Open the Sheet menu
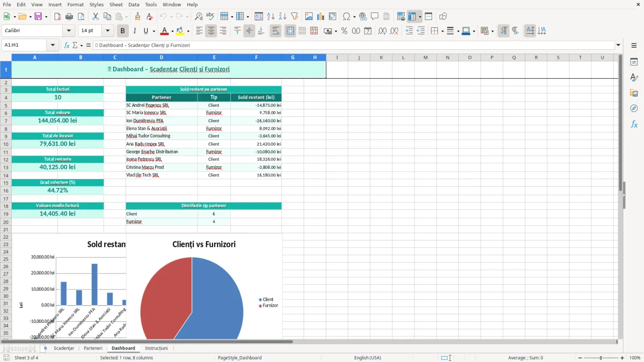This screenshot has width=644, height=362. coord(116,4)
